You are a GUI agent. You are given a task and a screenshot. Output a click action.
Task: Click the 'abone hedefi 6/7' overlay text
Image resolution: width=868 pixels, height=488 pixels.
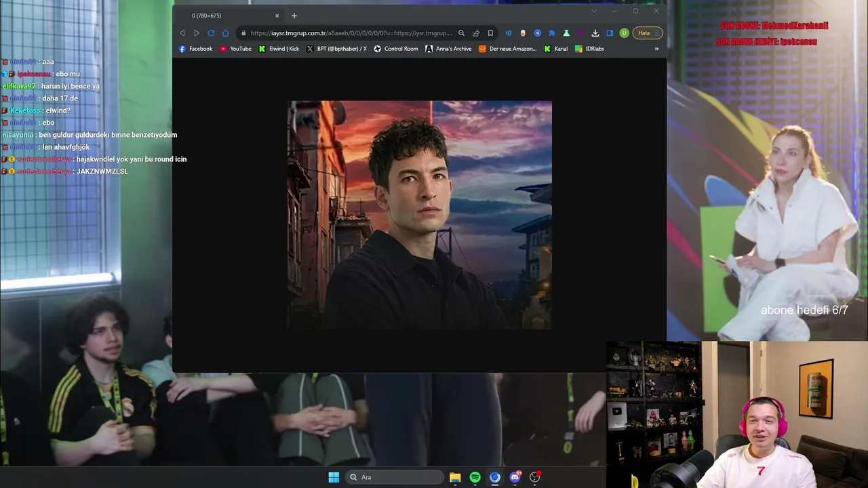point(804,310)
